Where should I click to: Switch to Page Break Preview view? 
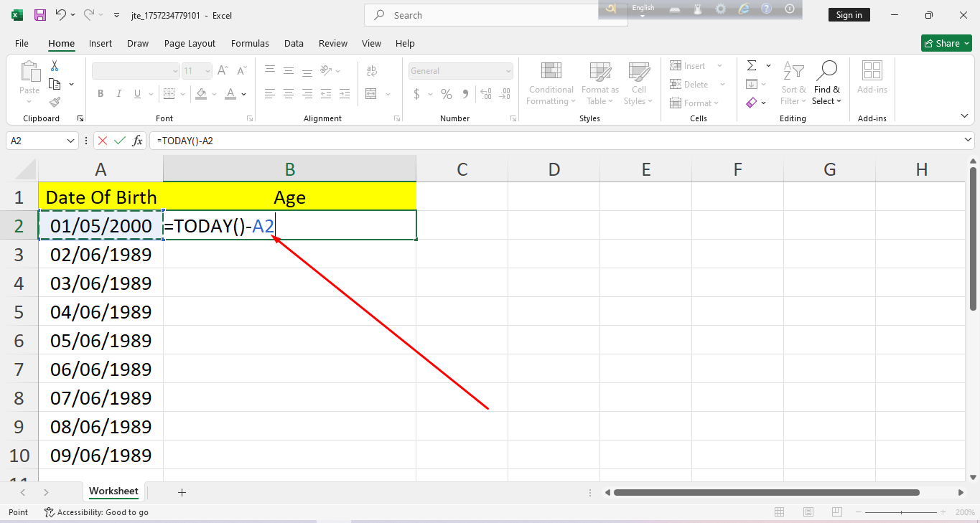coord(836,512)
